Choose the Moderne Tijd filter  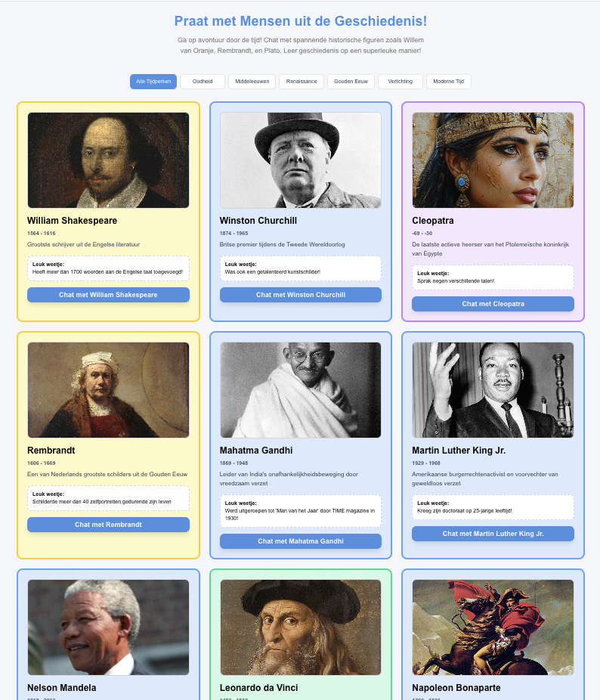[x=449, y=82]
